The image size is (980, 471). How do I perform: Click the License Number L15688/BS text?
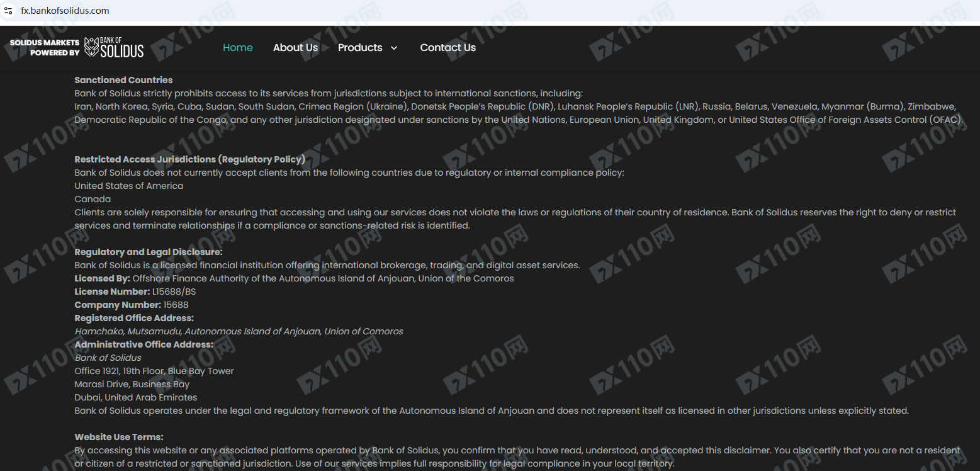point(135,292)
